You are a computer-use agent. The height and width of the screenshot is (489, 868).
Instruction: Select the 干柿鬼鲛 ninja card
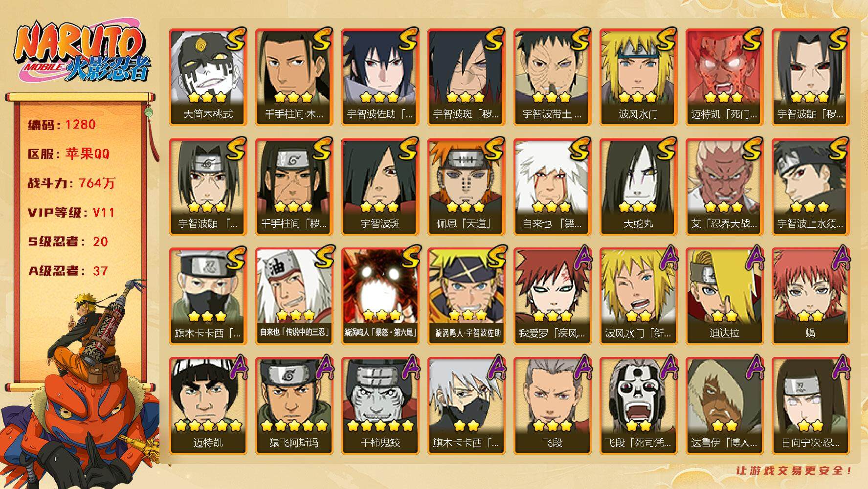[x=380, y=406]
